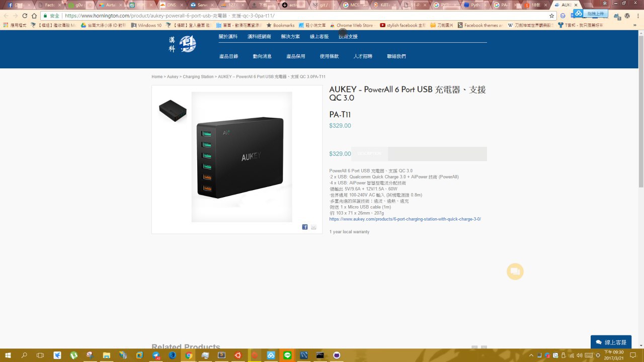
Task: Open the Windows action center notifications
Action: (x=633, y=355)
